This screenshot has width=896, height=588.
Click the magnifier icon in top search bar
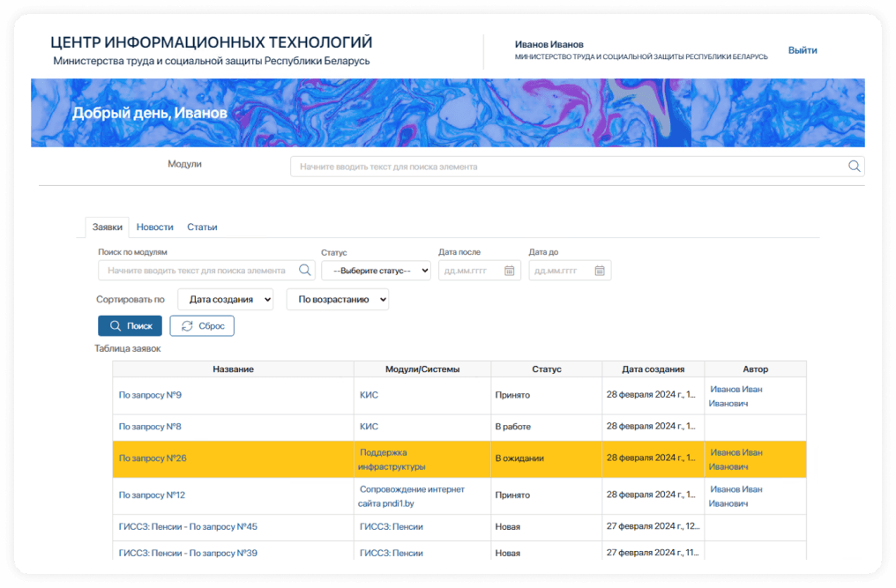(854, 167)
